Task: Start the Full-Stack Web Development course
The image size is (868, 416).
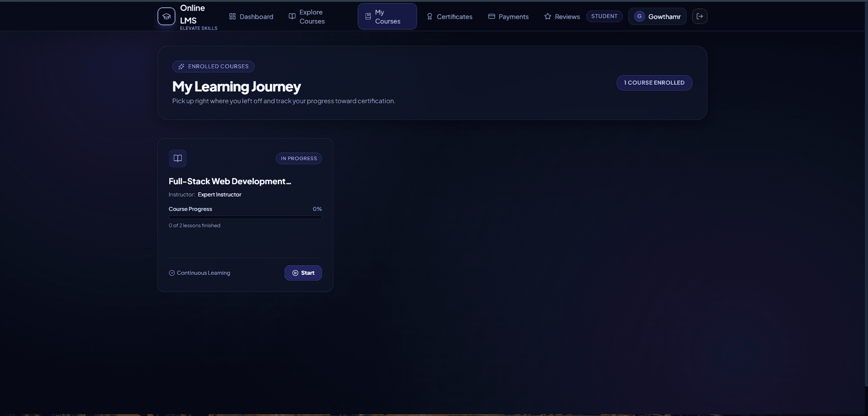Action: pyautogui.click(x=303, y=273)
